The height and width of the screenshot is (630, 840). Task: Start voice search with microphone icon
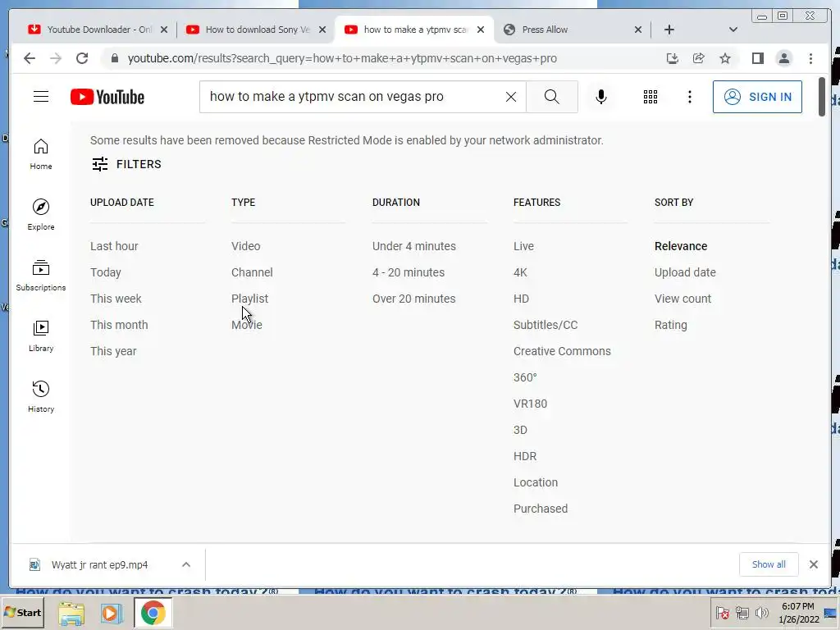pyautogui.click(x=601, y=97)
